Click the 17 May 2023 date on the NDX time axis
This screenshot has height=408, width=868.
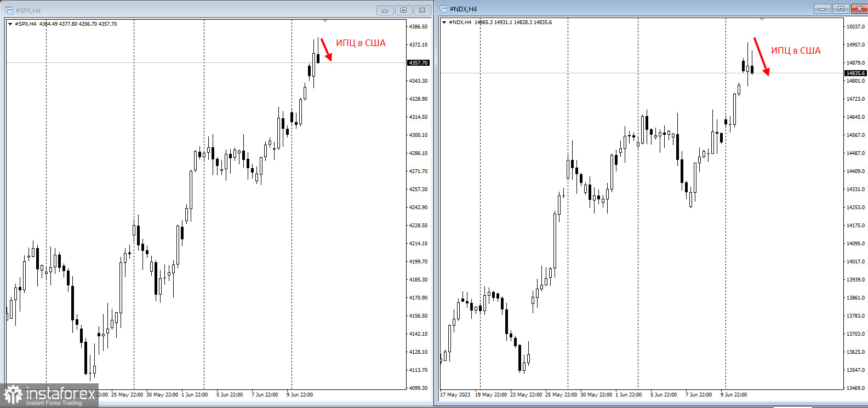point(455,395)
